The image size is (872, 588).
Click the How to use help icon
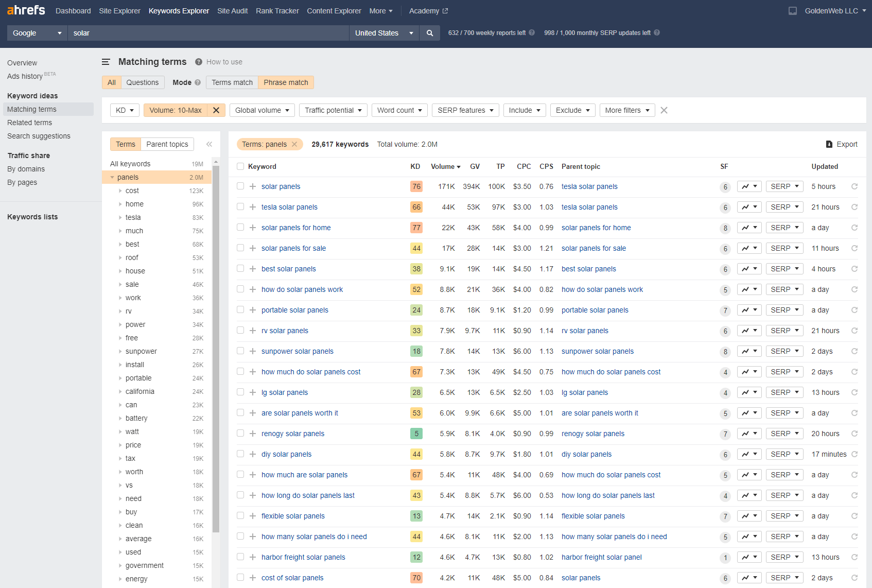[199, 62]
